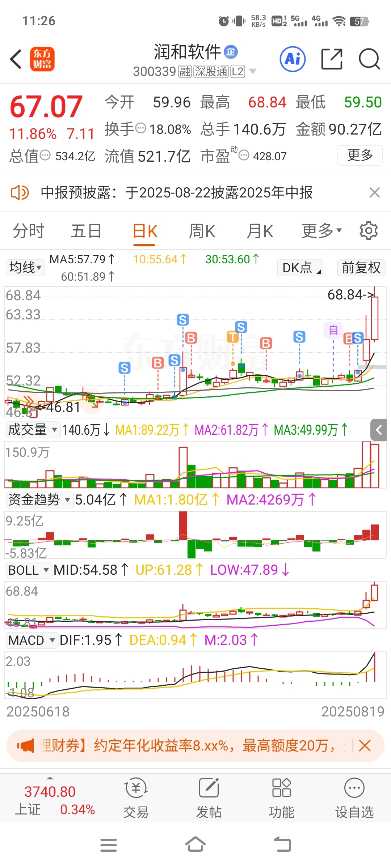
Task: Tap the speaker announcement icon
Action: pyautogui.click(x=20, y=192)
